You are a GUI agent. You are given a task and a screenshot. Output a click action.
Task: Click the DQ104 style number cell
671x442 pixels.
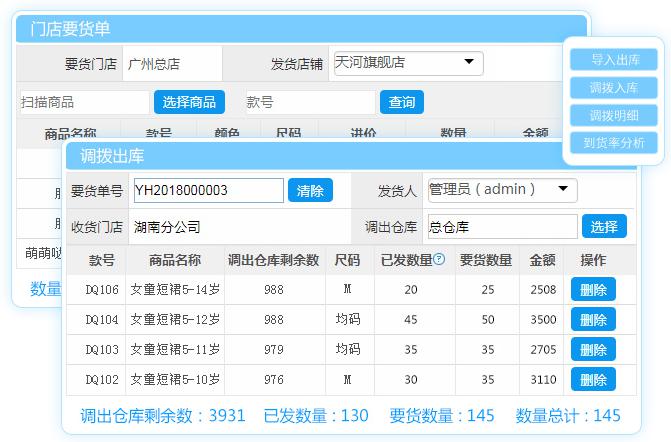coord(102,320)
